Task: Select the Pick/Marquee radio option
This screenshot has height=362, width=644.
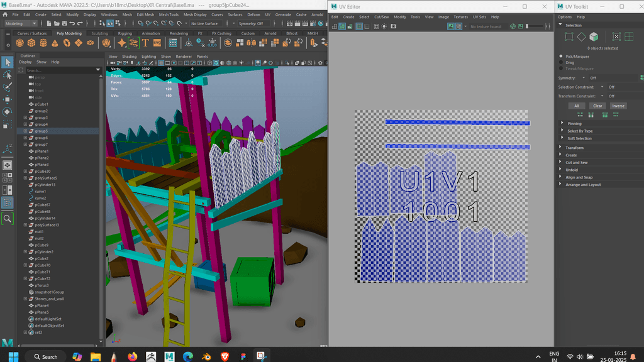Action: [561, 56]
